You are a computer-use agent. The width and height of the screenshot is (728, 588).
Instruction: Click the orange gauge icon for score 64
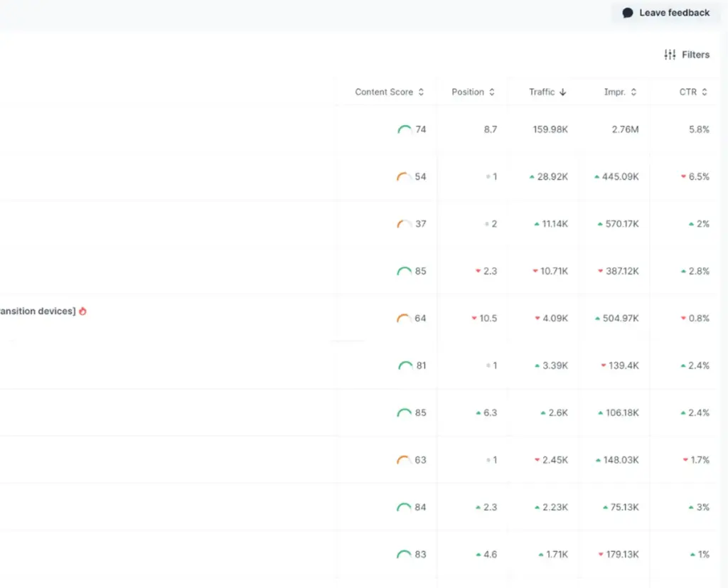tap(404, 319)
